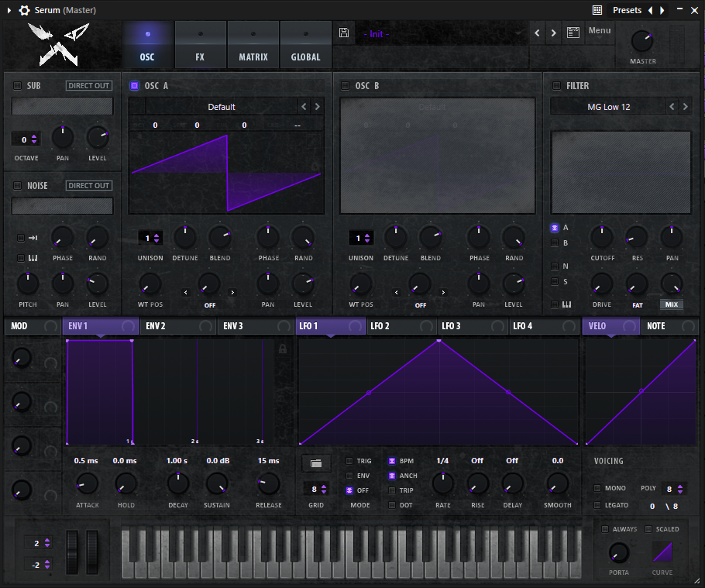Click OSC A warp mode right arrow
The width and height of the screenshot is (705, 588).
(232, 292)
